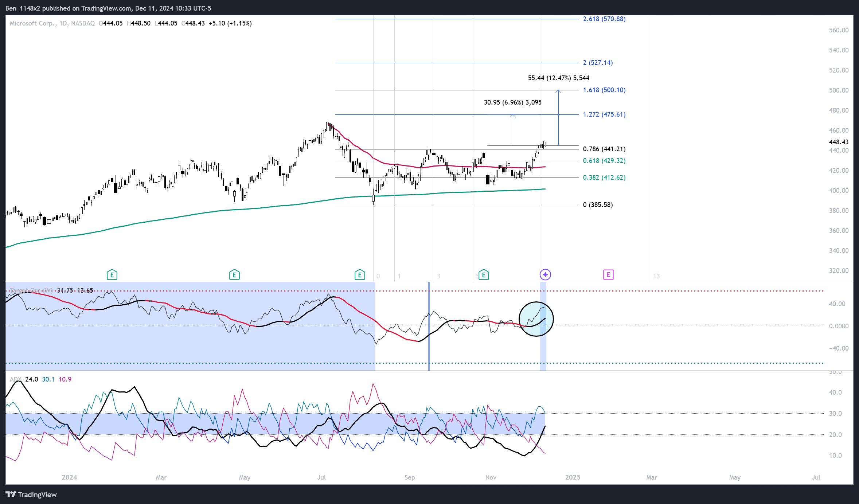Click the earnings E marker near late October
The width and height of the screenshot is (859, 504).
484,275
